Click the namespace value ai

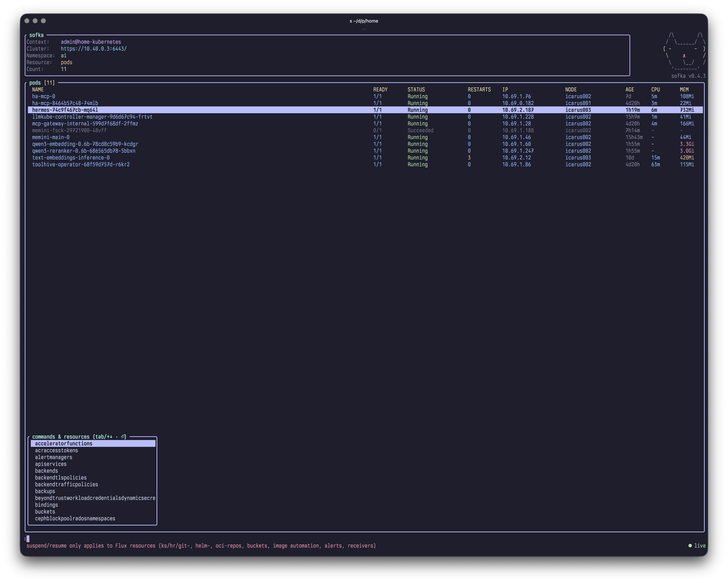point(63,55)
